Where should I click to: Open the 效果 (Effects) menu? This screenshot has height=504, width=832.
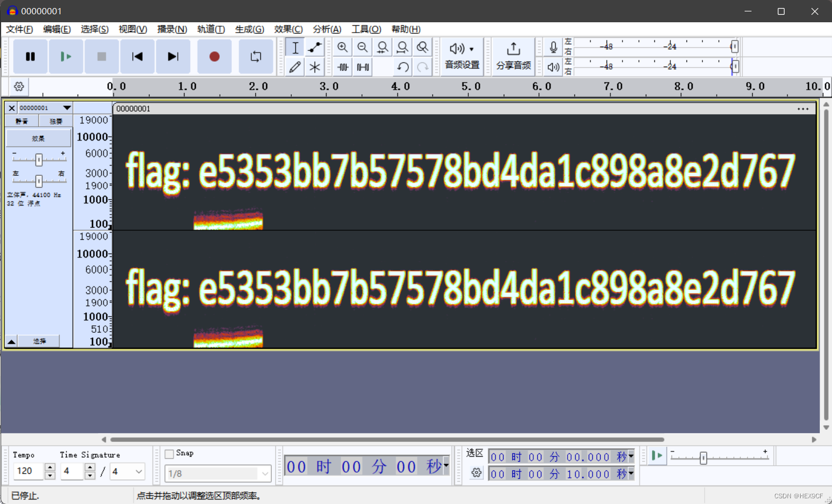click(x=288, y=29)
